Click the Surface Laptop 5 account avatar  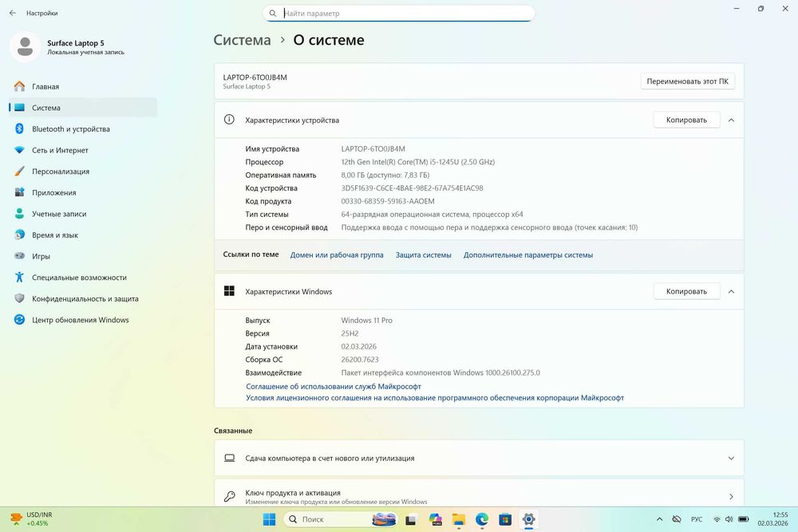[25, 47]
